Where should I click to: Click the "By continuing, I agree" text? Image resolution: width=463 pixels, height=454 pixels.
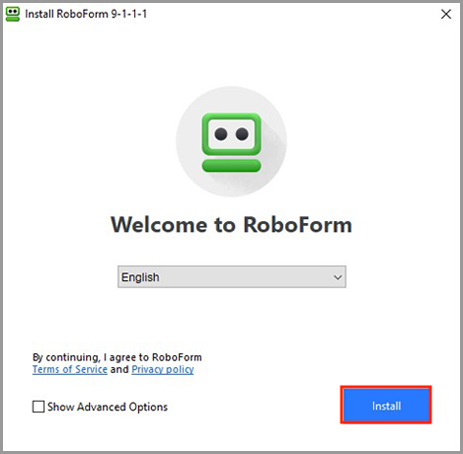point(71,357)
